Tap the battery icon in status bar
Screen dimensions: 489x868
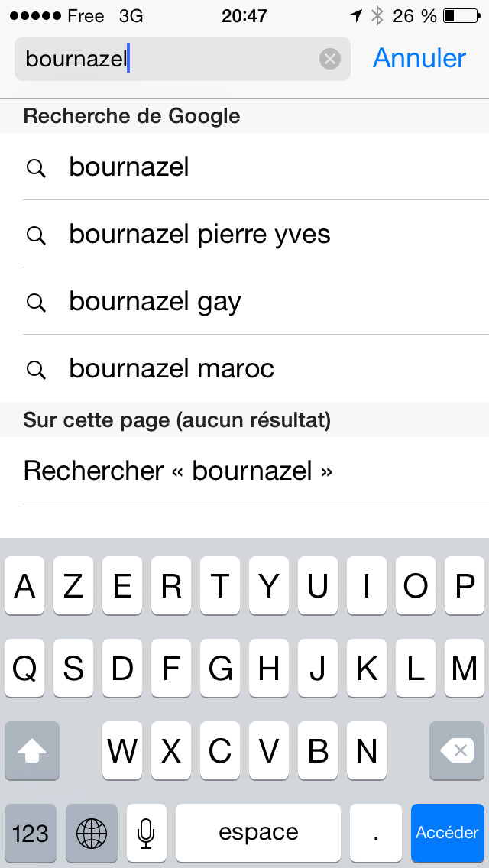point(458,15)
